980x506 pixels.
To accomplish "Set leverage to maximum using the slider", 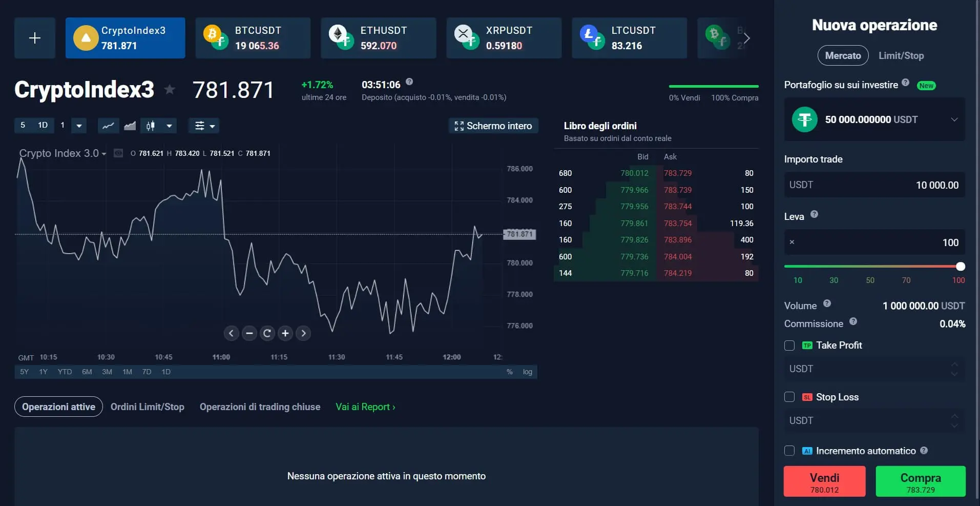I will tap(959, 266).
